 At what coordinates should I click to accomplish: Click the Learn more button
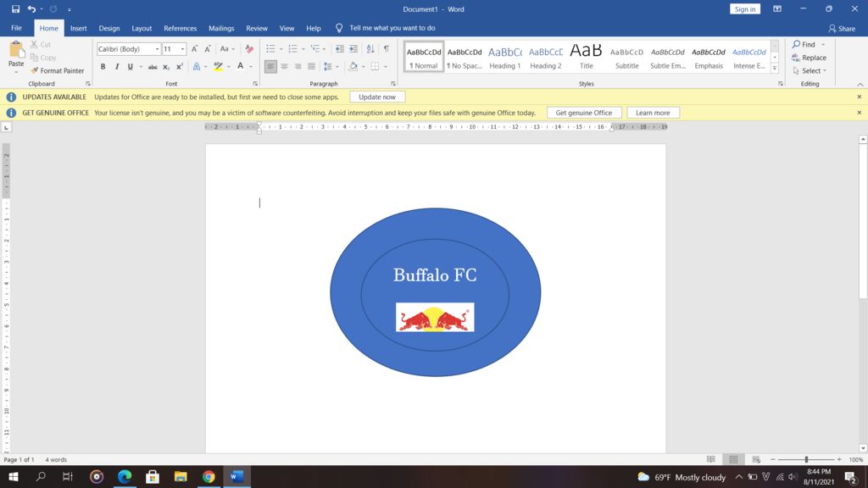click(x=653, y=113)
